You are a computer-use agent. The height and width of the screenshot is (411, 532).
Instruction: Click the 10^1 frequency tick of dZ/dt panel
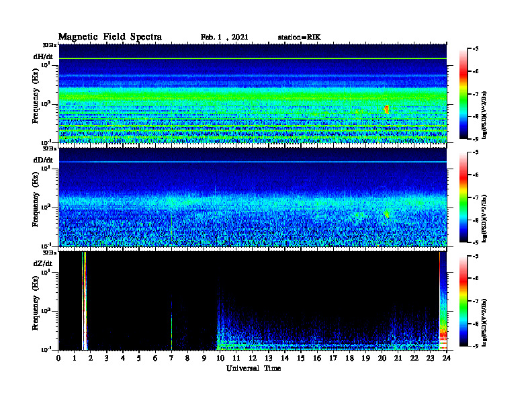pyautogui.click(x=46, y=272)
